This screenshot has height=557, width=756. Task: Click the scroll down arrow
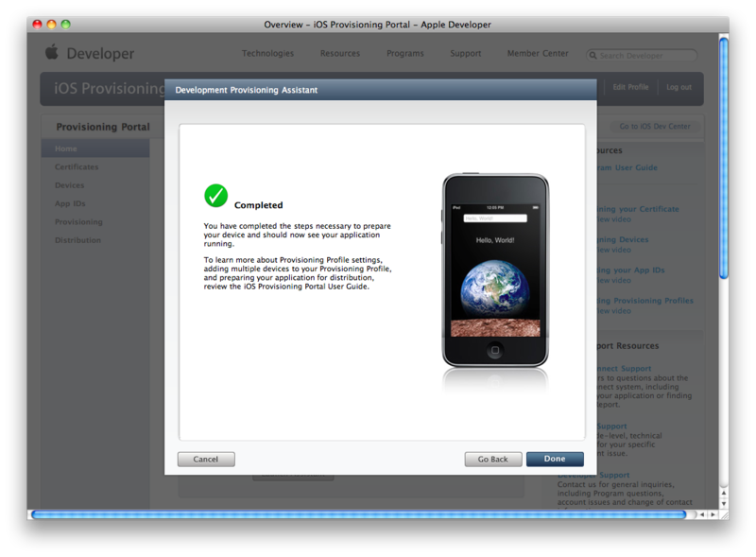point(724,503)
